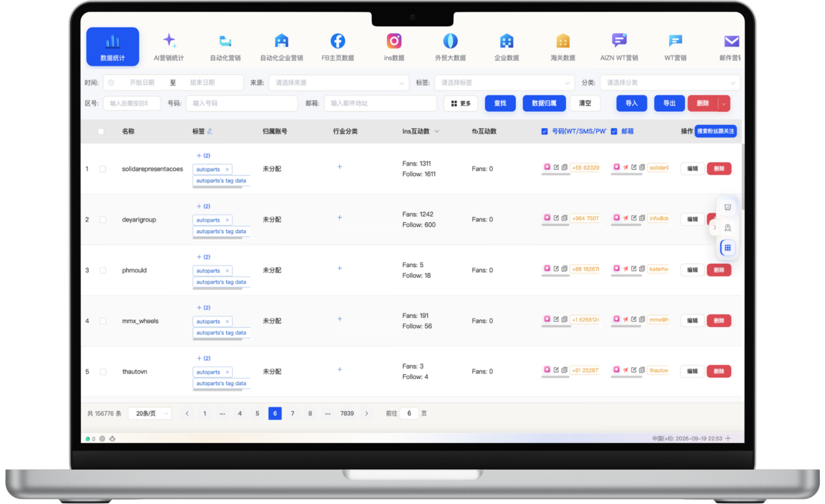825x504 pixels.
Task: Open the 数据统计 statistics module
Action: (113, 47)
